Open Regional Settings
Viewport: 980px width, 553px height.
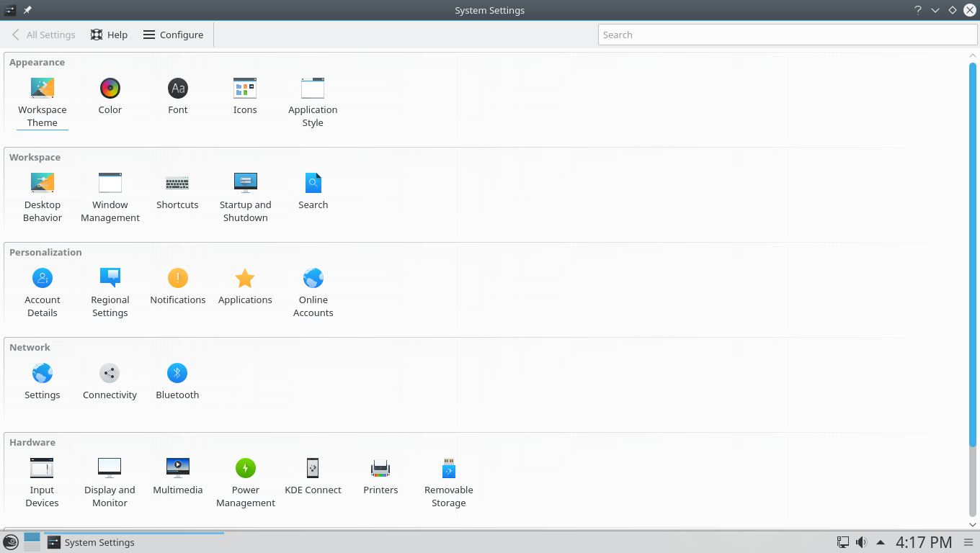[110, 292]
